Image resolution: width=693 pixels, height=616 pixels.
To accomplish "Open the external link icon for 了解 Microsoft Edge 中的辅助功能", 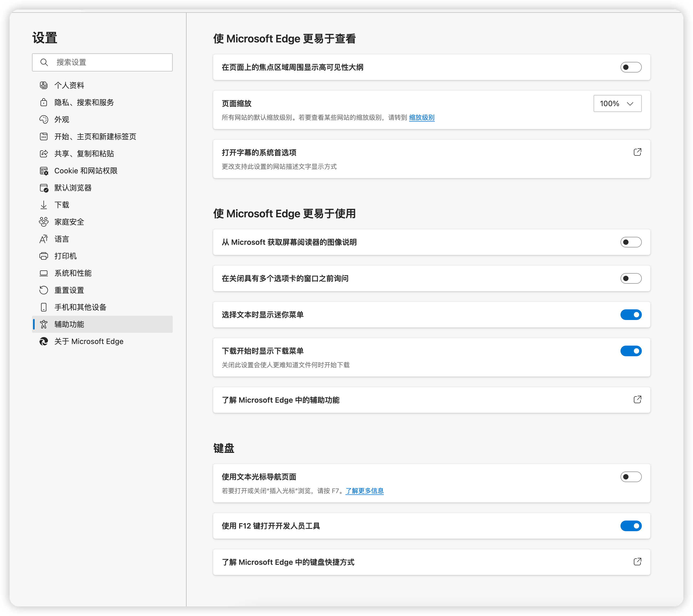I will [x=637, y=399].
